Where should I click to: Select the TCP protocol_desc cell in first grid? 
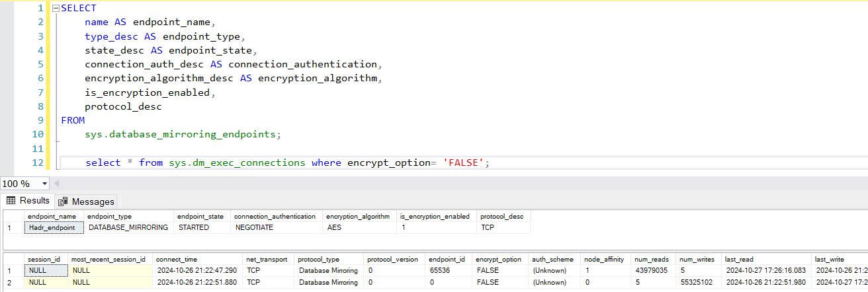point(504,227)
